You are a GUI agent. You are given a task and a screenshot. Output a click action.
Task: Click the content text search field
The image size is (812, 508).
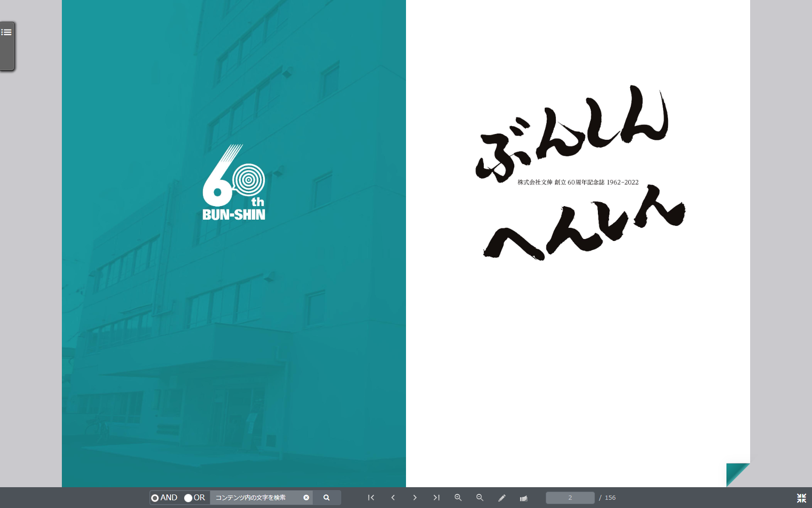pos(256,497)
